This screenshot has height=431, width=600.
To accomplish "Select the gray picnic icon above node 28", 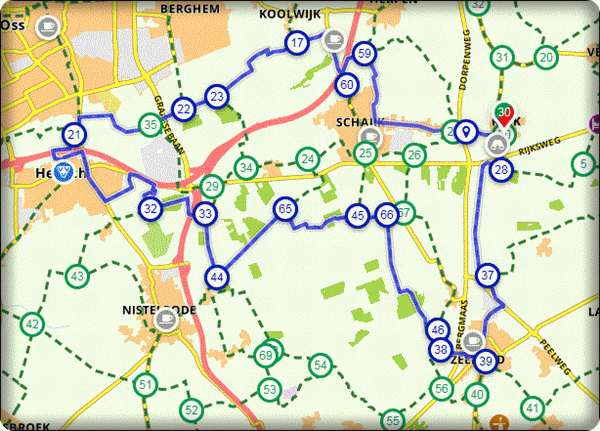I will pos(495,145).
